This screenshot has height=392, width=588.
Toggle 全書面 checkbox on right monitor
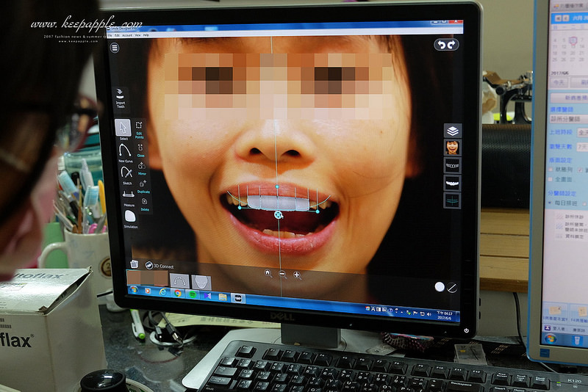[551, 180]
